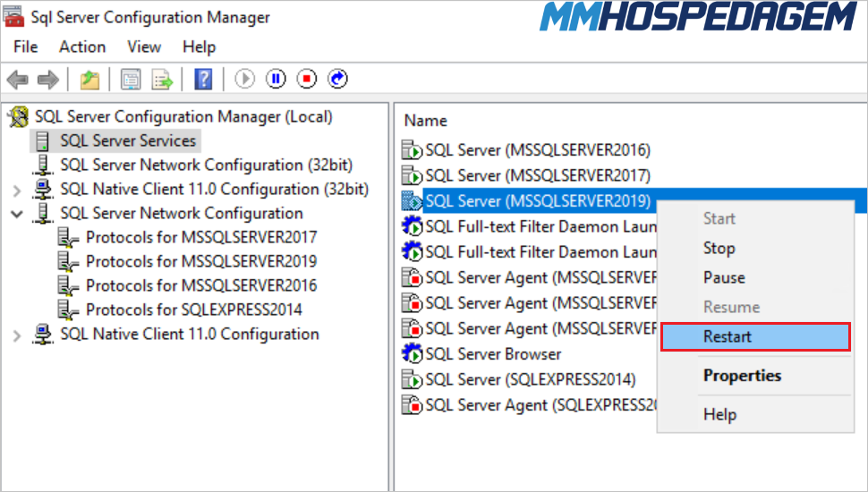Select the SQL Server (MSSQLSERVER2017) row
868x492 pixels.
pos(538,175)
